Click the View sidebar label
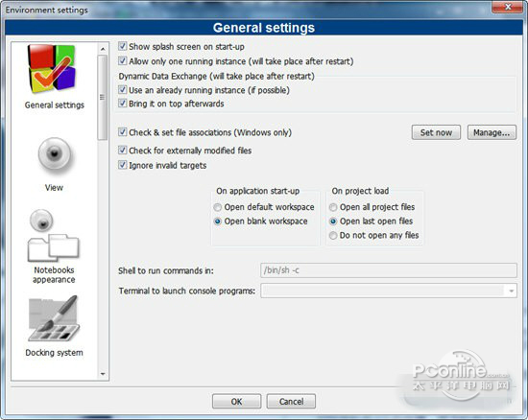 [54, 188]
